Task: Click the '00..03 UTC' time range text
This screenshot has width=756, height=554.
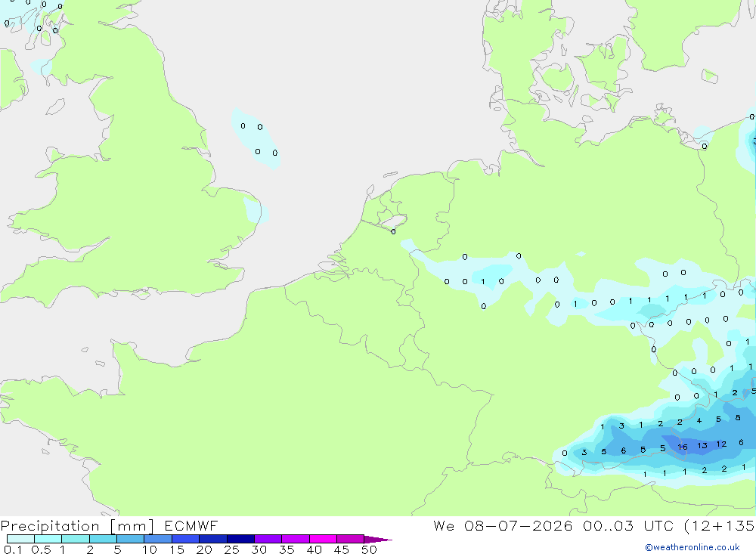Action: (627, 525)
